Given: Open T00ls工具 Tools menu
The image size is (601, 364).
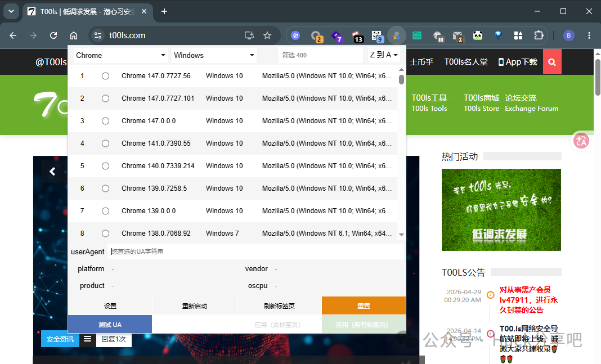Looking at the screenshot, I should point(429,103).
